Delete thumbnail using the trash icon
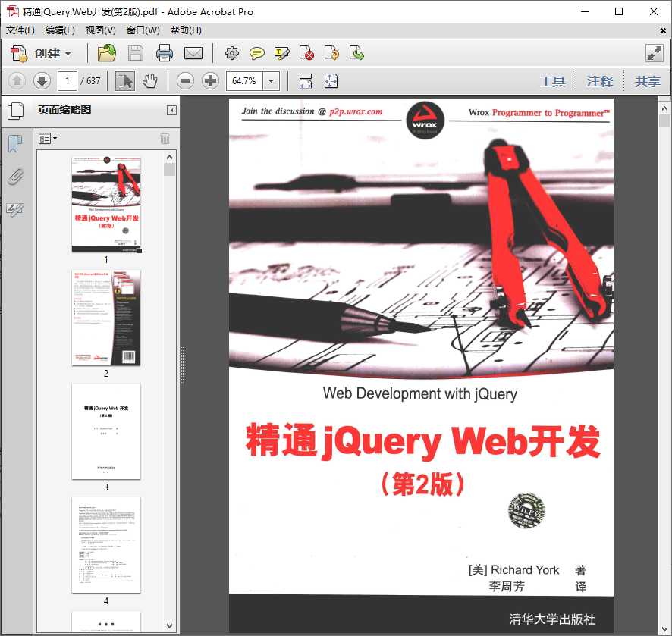The image size is (672, 636). [x=166, y=138]
